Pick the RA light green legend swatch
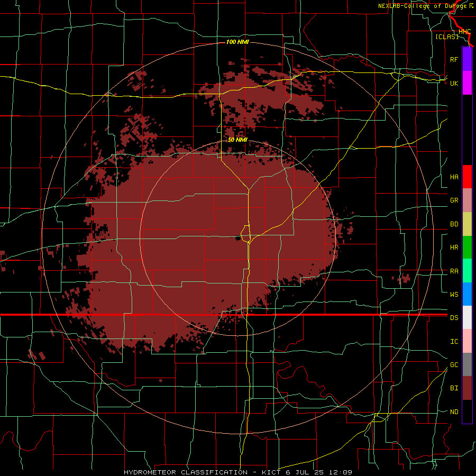This screenshot has height=476, width=476. pyautogui.click(x=467, y=271)
